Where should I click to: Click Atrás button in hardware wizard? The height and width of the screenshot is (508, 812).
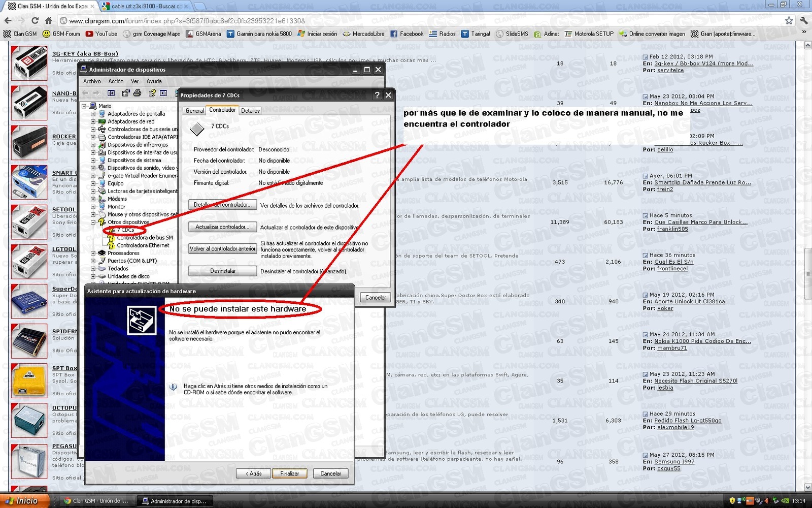pos(254,473)
